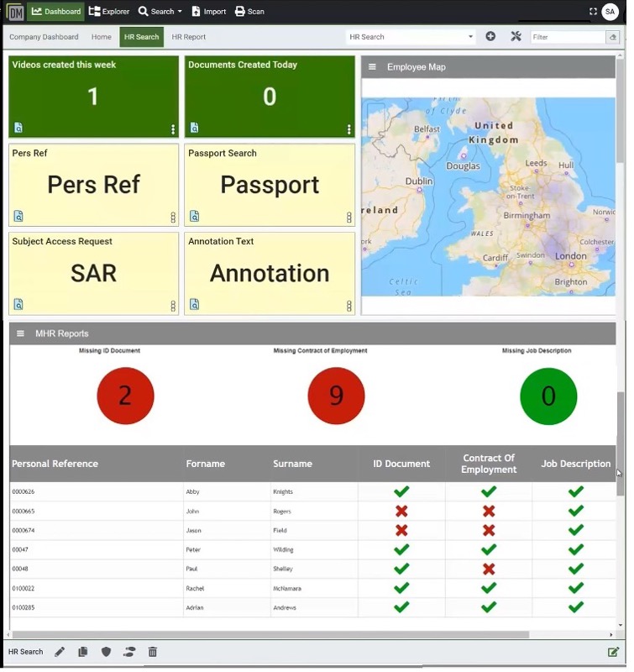This screenshot has height=672, width=634.
Task: Open search icon on Documents Created Today tile
Action: 195,128
